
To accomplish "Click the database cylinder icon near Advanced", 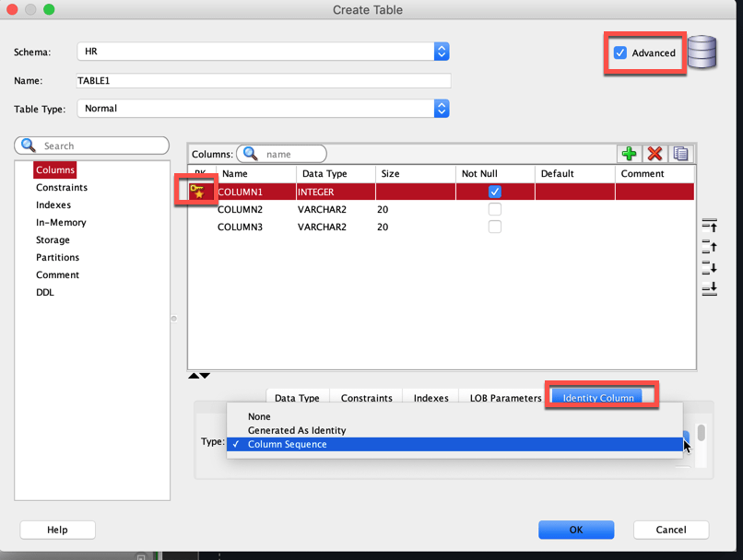I will pyautogui.click(x=702, y=53).
